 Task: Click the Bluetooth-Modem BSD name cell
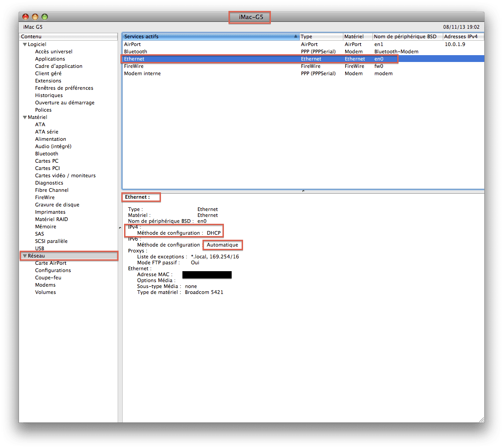396,51
